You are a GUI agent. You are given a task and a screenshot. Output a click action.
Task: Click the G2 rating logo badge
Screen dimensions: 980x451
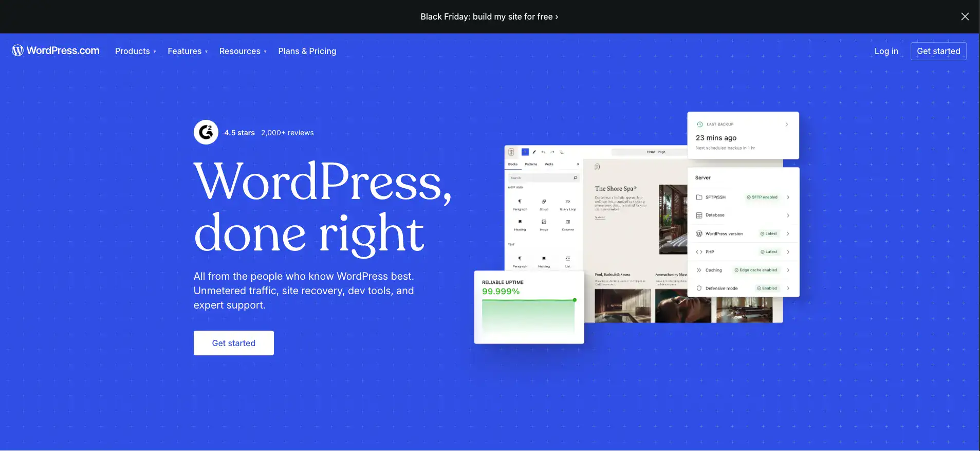(x=206, y=132)
